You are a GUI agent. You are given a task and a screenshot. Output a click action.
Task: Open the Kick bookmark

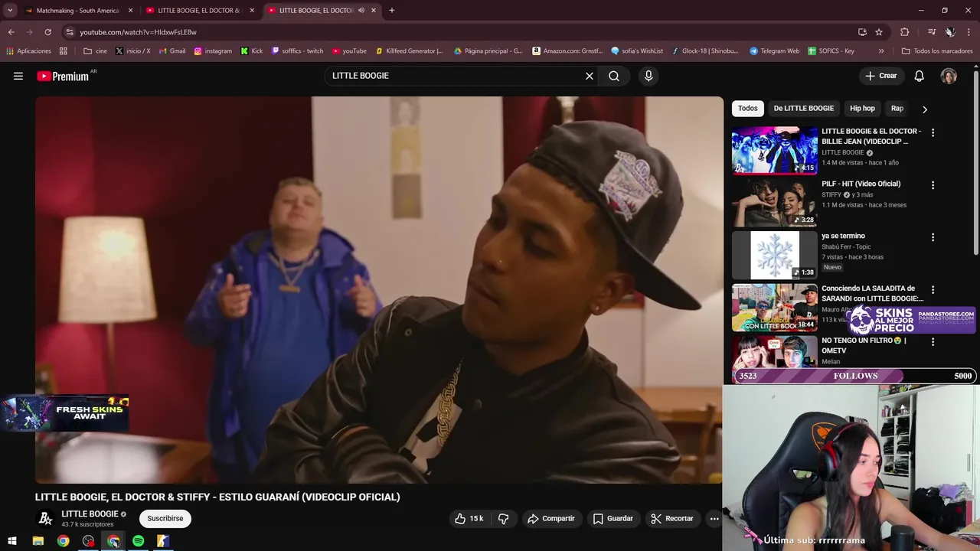[x=251, y=51]
